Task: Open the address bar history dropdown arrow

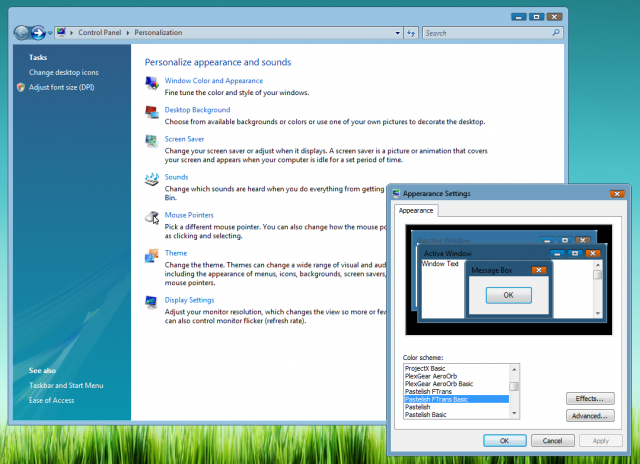Action: 398,33
